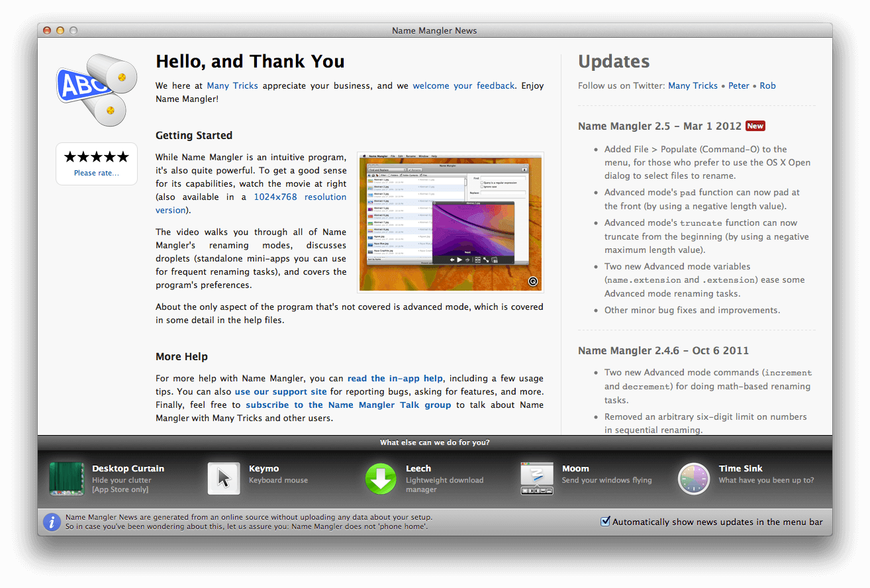Image resolution: width=870 pixels, height=588 pixels.
Task: Click the blue info icon in the footer
Action: point(52,522)
